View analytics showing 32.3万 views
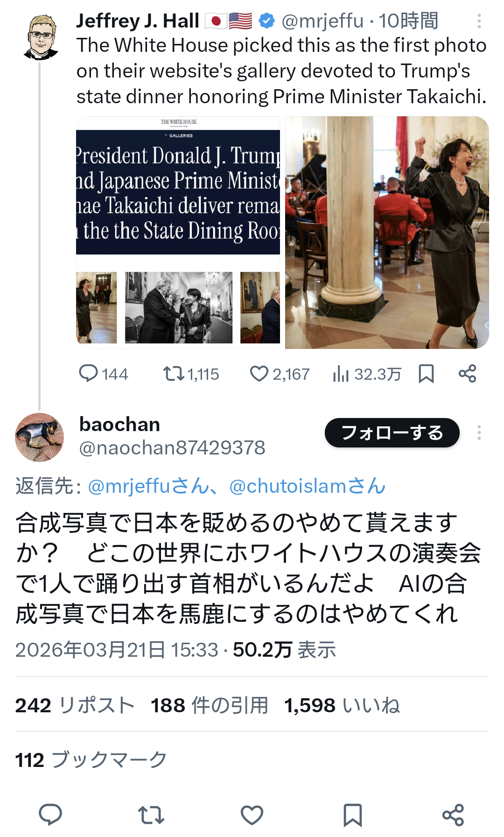The image size is (504, 837). pyautogui.click(x=367, y=374)
